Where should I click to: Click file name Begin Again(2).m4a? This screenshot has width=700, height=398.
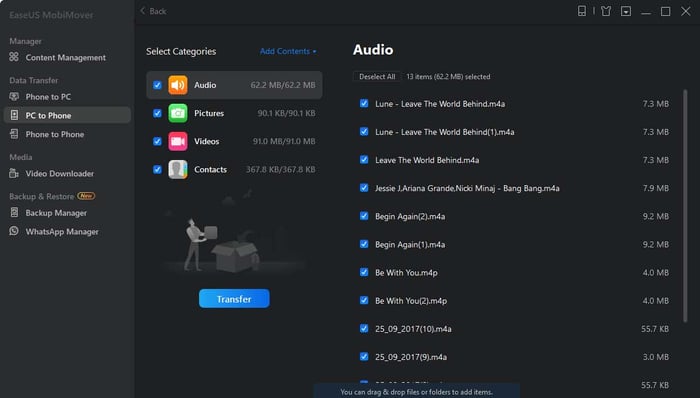coord(410,216)
